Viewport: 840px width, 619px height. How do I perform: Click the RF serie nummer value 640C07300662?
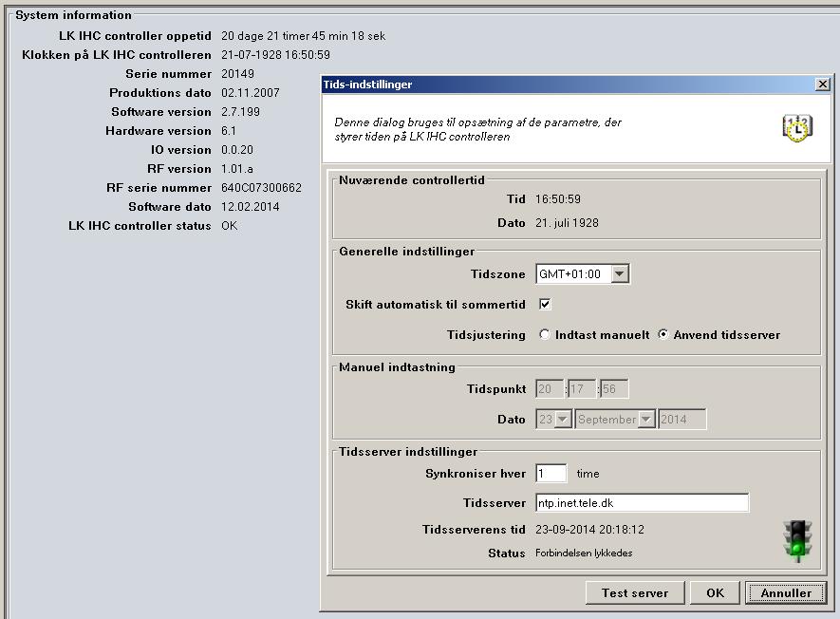[x=261, y=188]
